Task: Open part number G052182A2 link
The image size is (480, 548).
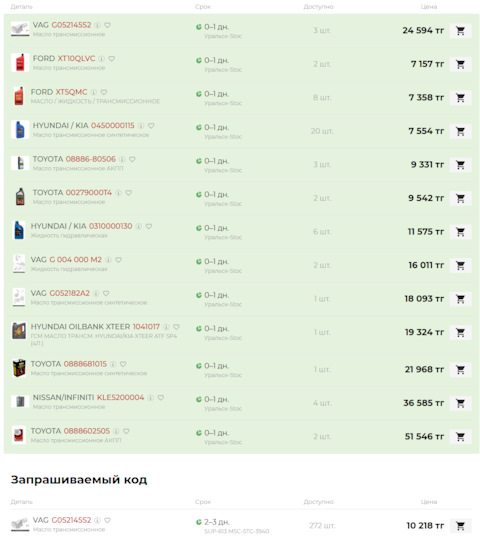Action: point(70,293)
